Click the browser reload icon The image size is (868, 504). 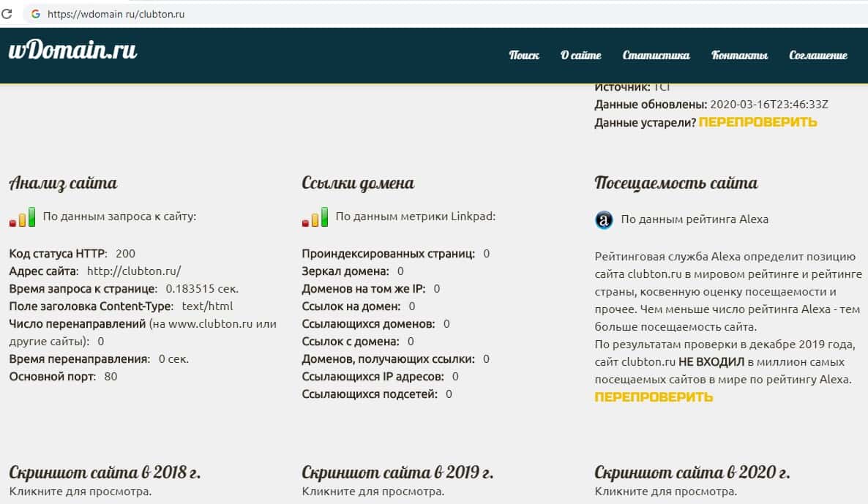[7, 14]
